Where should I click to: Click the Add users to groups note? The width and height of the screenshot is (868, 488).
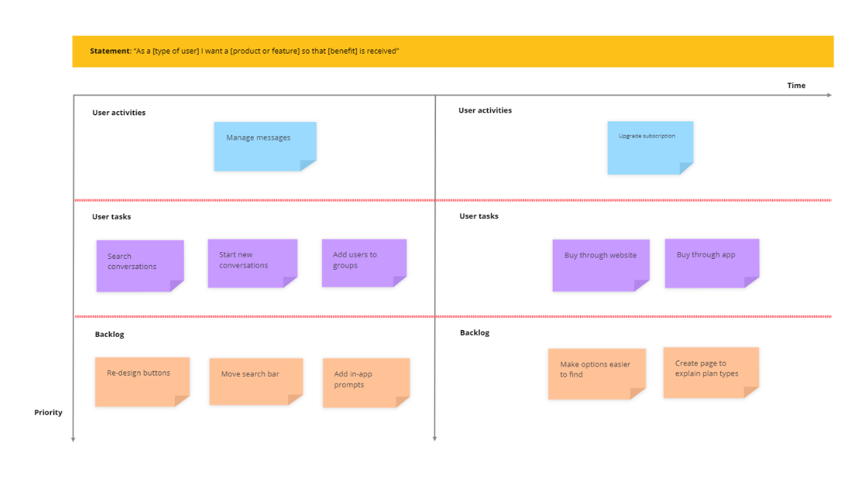point(364,263)
